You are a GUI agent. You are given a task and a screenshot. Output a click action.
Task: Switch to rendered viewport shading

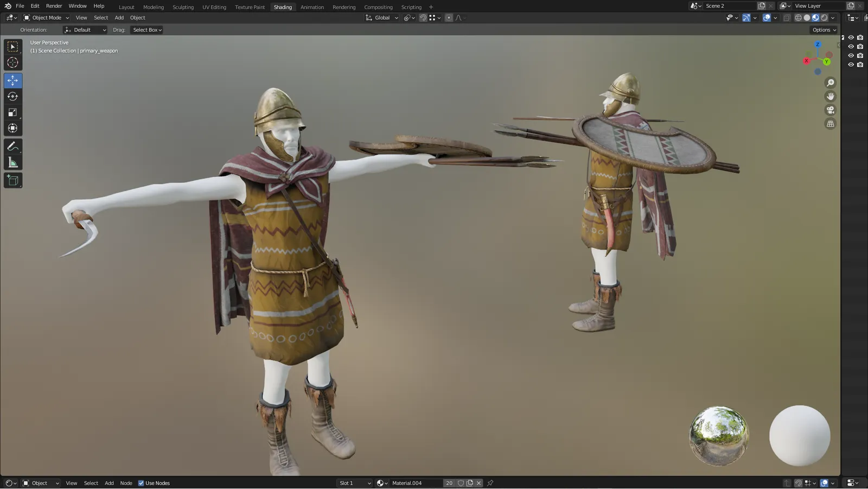824,18
